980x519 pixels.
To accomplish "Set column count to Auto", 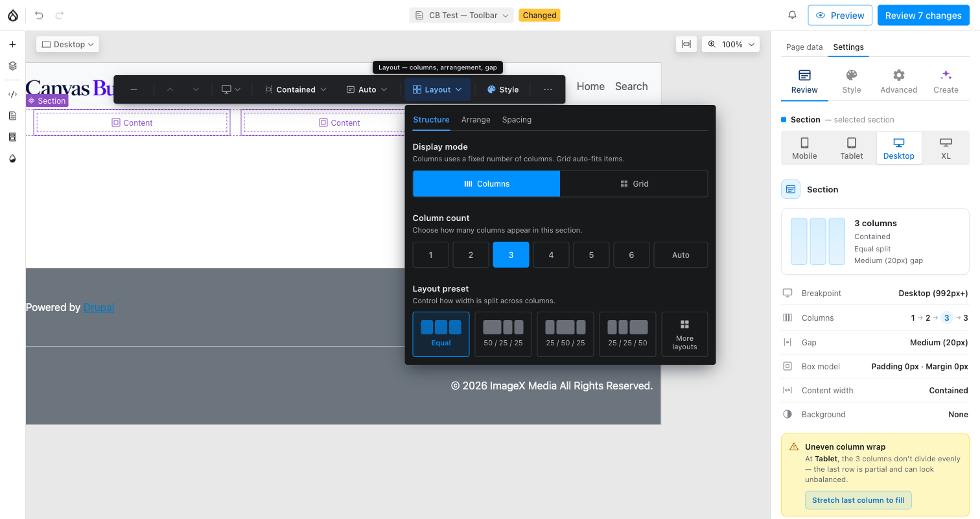I will tap(681, 255).
